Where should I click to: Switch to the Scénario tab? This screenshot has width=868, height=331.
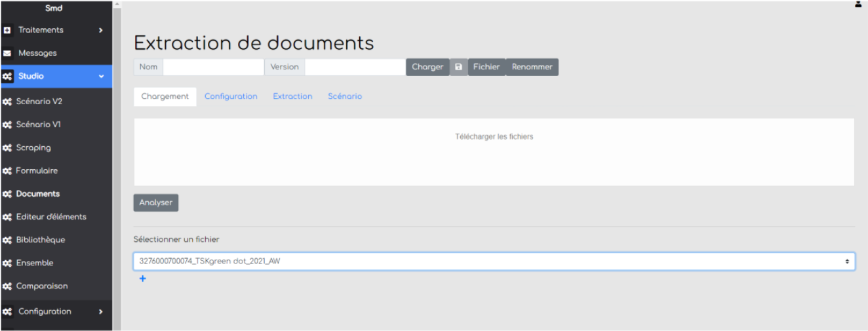(x=345, y=96)
